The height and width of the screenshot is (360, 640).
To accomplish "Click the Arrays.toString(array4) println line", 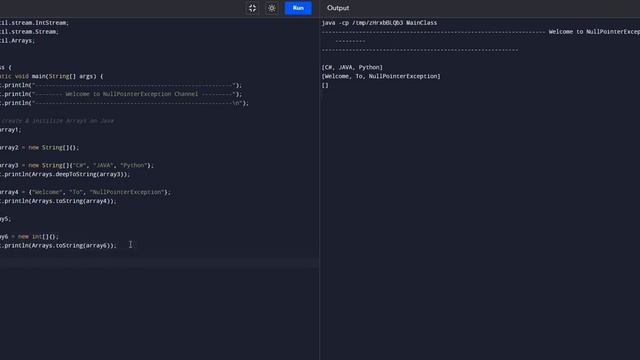I will pyautogui.click(x=58, y=201).
